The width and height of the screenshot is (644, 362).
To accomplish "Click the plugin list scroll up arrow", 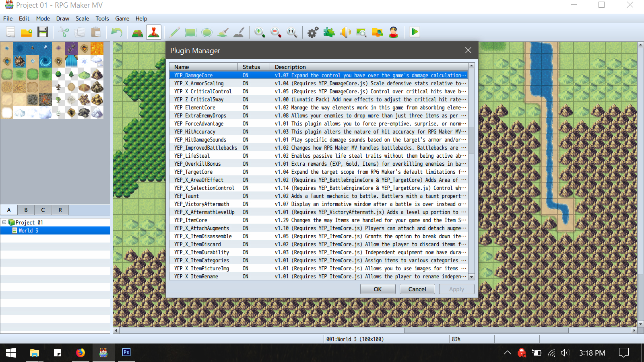I will tap(471, 66).
